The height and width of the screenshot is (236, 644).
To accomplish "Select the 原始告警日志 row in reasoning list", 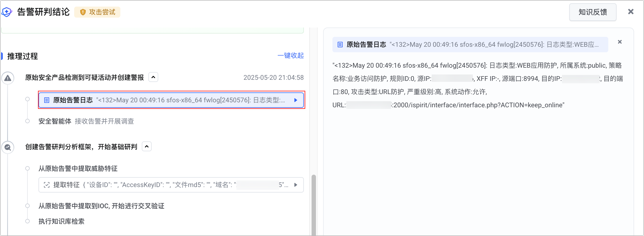I will click(x=171, y=100).
